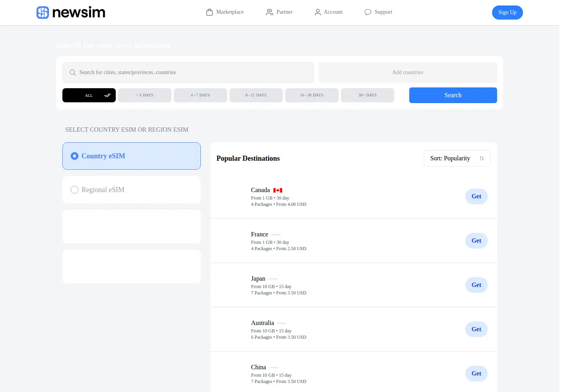Get the China eSIM

476,374
